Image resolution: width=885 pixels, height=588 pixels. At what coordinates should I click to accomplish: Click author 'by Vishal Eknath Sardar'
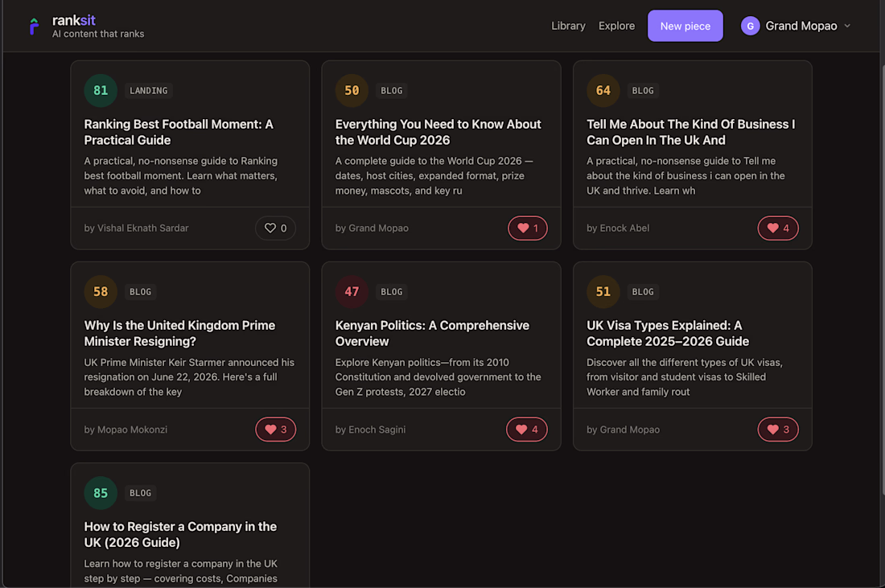coord(136,228)
